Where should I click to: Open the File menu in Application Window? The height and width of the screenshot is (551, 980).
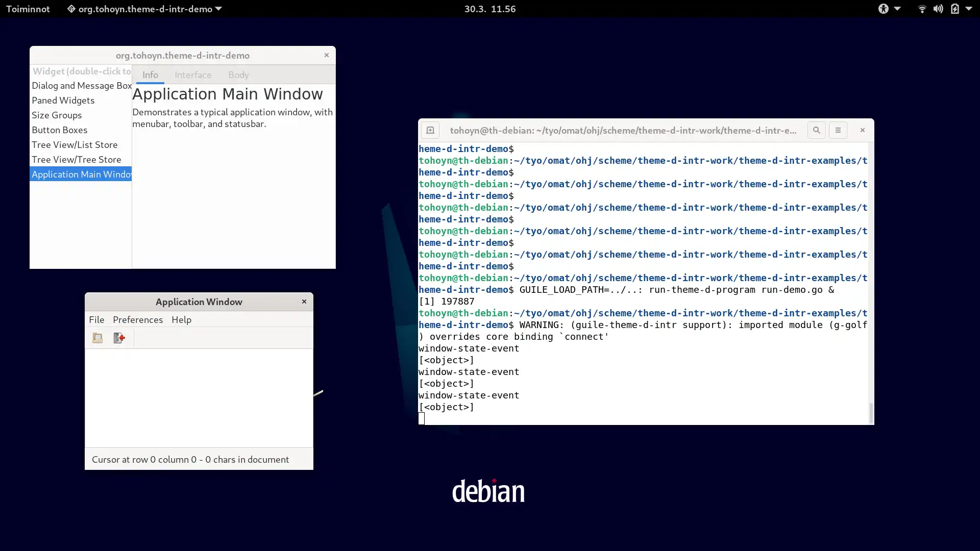(x=97, y=319)
